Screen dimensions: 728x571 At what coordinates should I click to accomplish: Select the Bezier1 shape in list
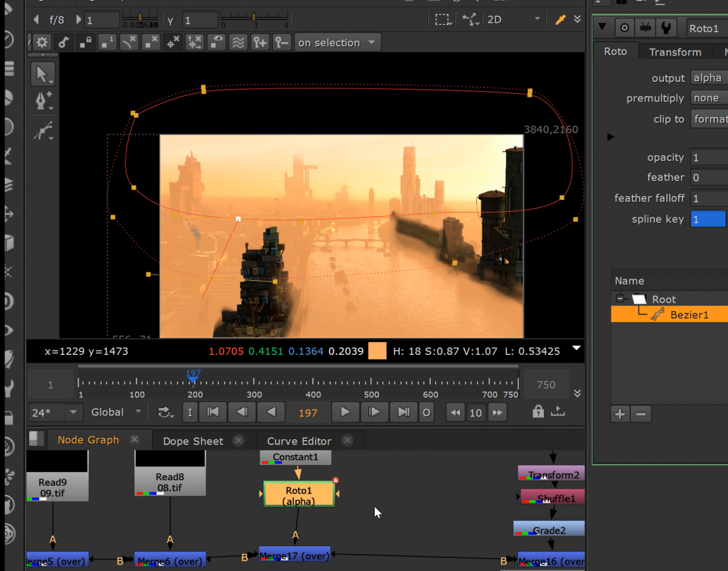(x=689, y=314)
